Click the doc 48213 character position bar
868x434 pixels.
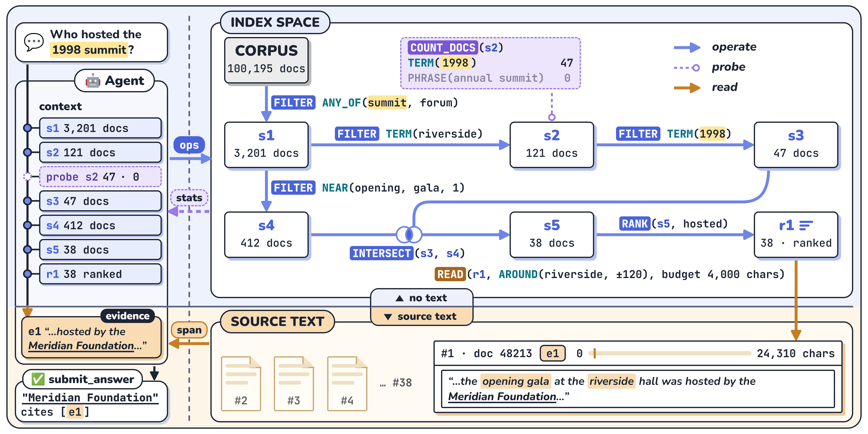[x=670, y=353]
